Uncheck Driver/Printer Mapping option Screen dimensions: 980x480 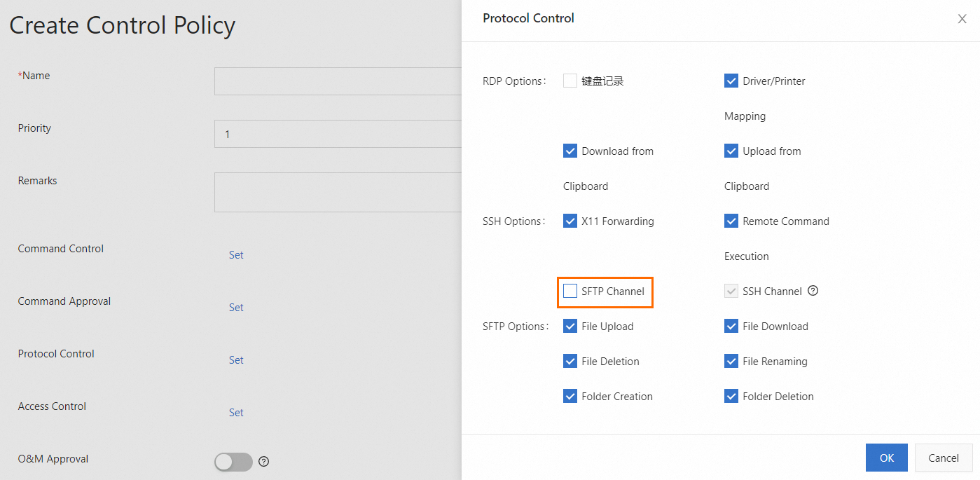point(731,81)
